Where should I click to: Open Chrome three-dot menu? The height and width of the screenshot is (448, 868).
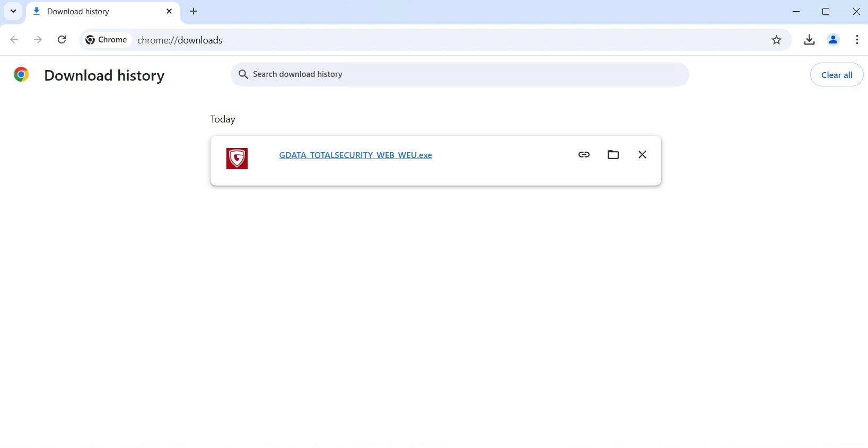point(857,40)
